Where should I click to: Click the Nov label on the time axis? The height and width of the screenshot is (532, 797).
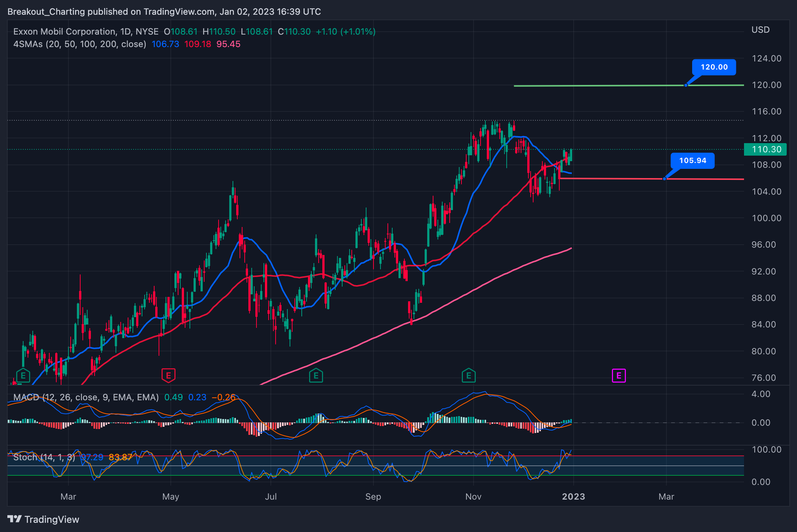click(473, 497)
